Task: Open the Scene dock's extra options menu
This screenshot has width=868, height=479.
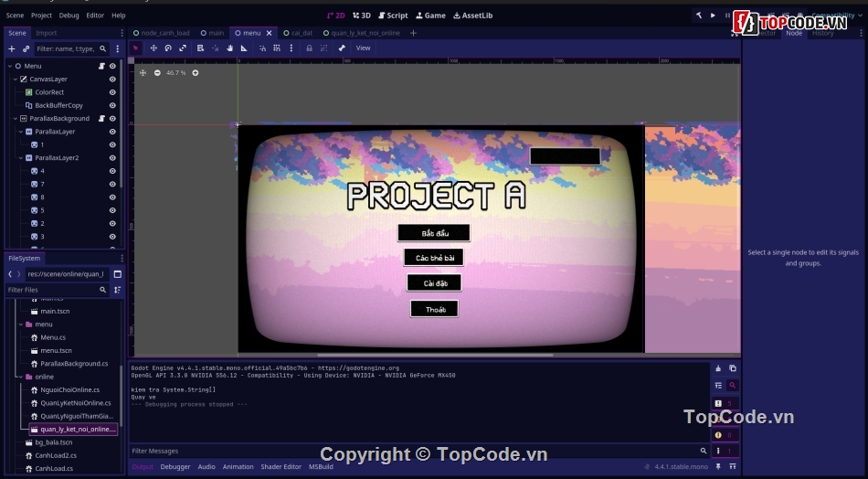Action: (x=117, y=48)
